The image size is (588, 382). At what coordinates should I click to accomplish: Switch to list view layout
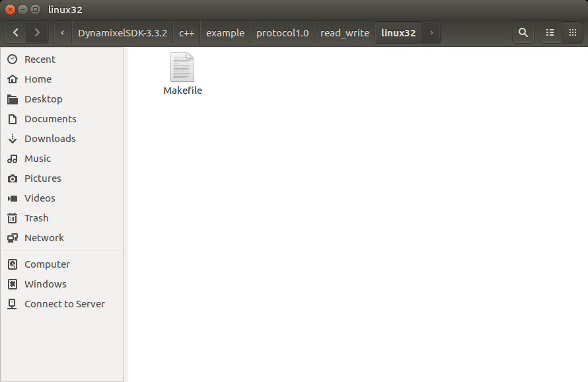pyautogui.click(x=550, y=32)
